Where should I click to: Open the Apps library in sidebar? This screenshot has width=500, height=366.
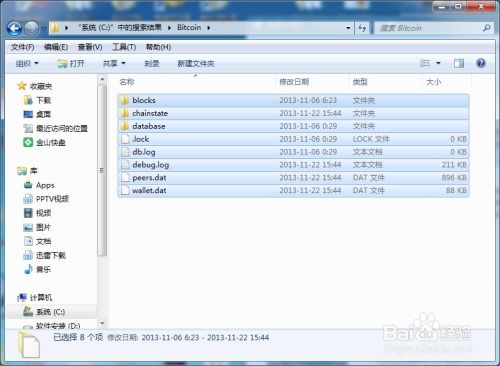click(39, 185)
